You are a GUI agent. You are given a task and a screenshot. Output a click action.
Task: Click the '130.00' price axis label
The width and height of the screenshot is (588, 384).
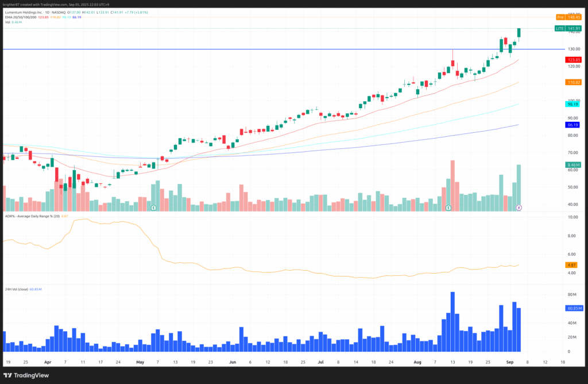point(574,49)
